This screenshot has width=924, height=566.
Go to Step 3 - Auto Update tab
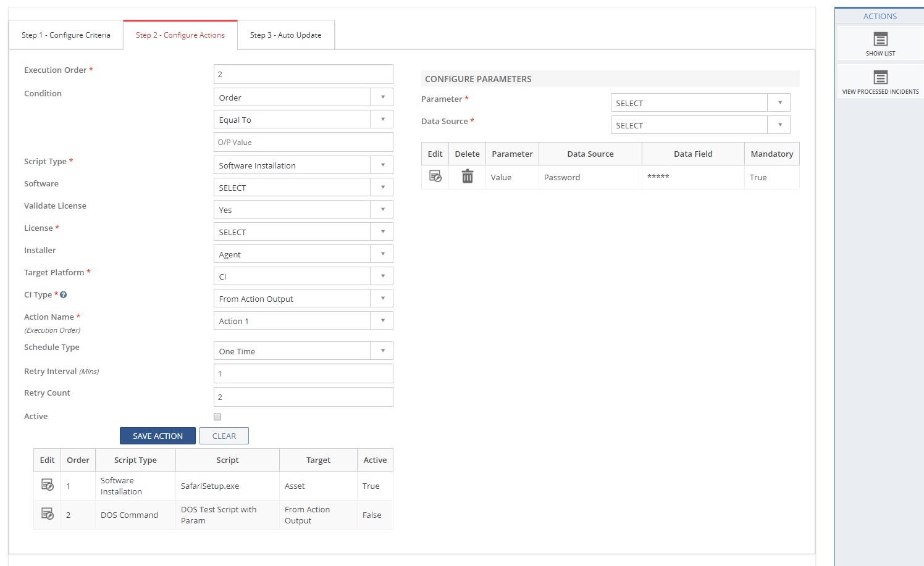click(x=285, y=35)
